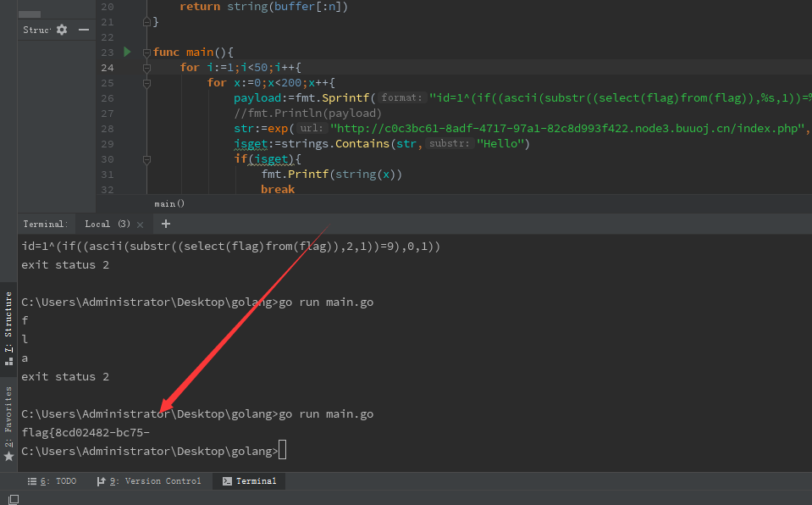The image size is (812, 505).
Task: Click the first 'exit status 2' line
Action: point(65,265)
